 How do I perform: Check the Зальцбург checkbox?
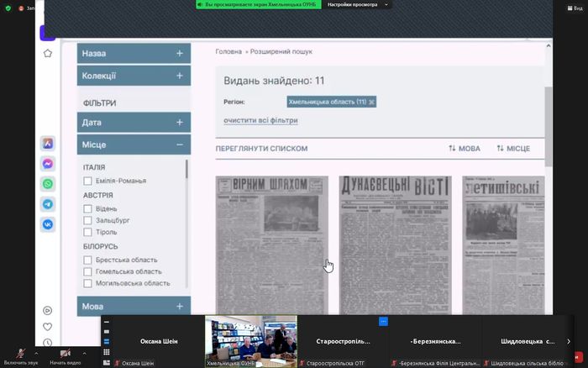pyautogui.click(x=87, y=220)
